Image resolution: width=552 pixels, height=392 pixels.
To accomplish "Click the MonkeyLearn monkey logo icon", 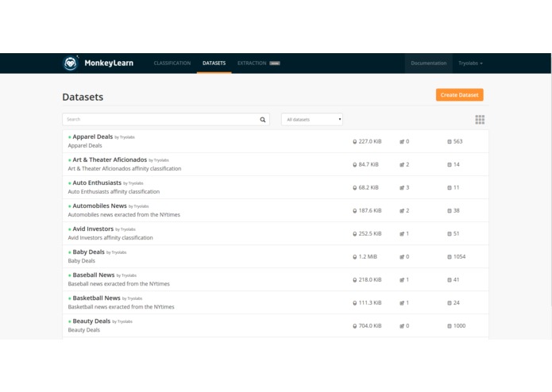I will 70,63.
